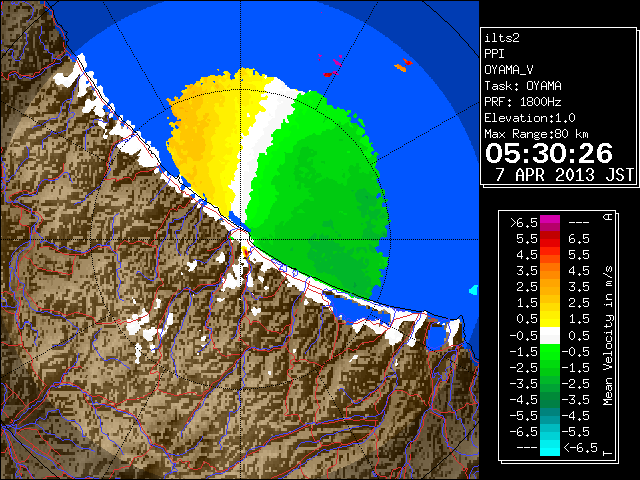Click the bright green -1.5 legend swatch

[x=550, y=352]
